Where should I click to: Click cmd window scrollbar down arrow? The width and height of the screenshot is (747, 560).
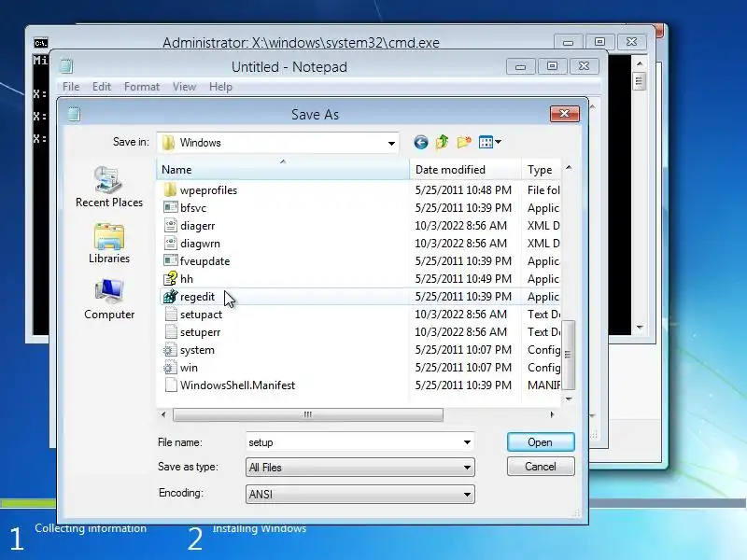pyautogui.click(x=640, y=328)
